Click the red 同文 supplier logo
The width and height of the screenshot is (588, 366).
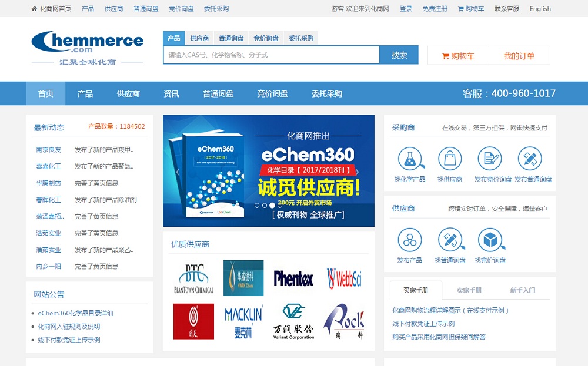pyautogui.click(x=193, y=321)
